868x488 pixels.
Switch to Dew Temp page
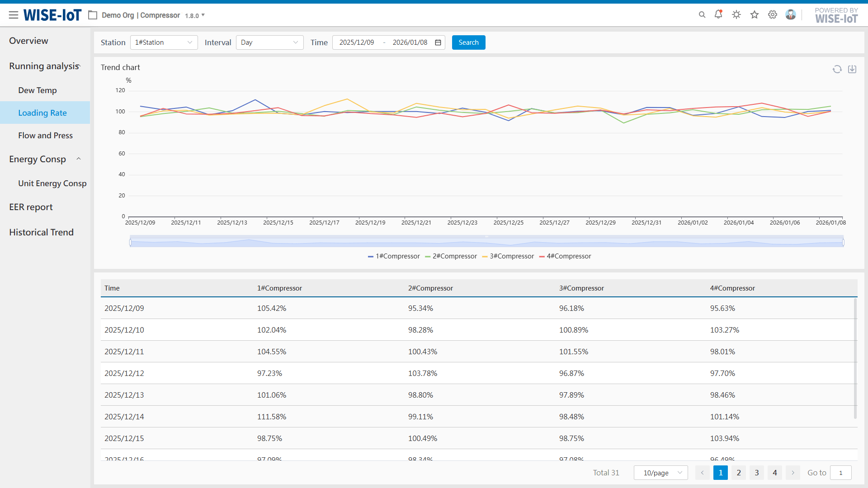[x=38, y=90]
